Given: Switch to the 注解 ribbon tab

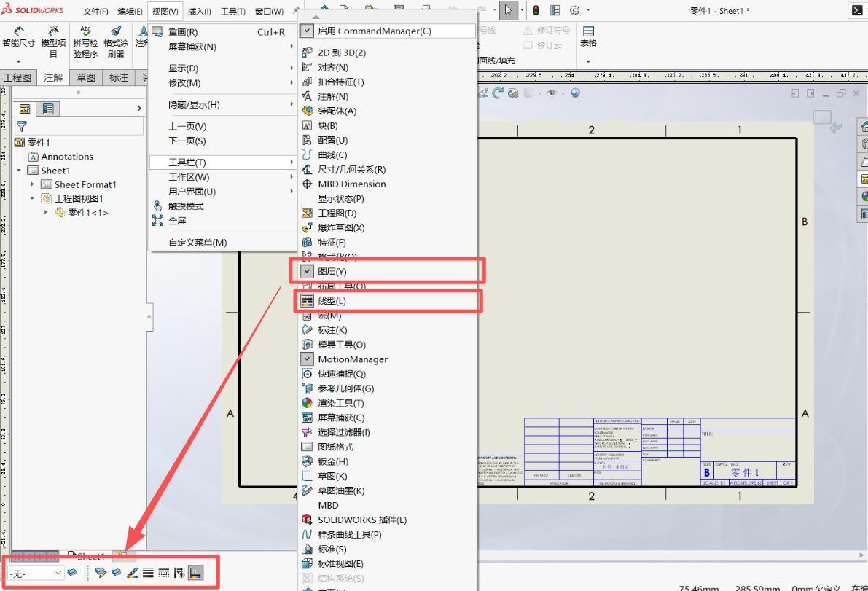Looking at the screenshot, I should pyautogui.click(x=53, y=77).
